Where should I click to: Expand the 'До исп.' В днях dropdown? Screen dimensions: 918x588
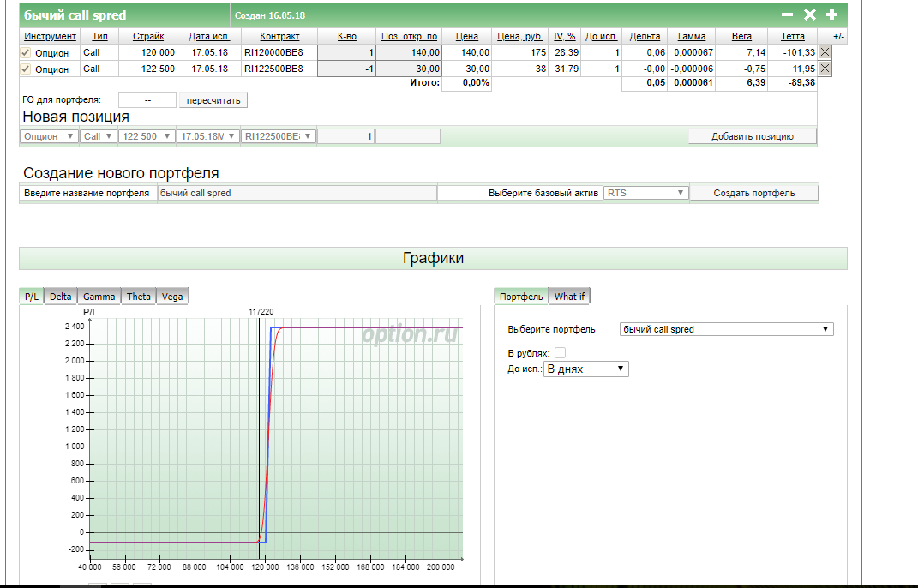pos(586,369)
